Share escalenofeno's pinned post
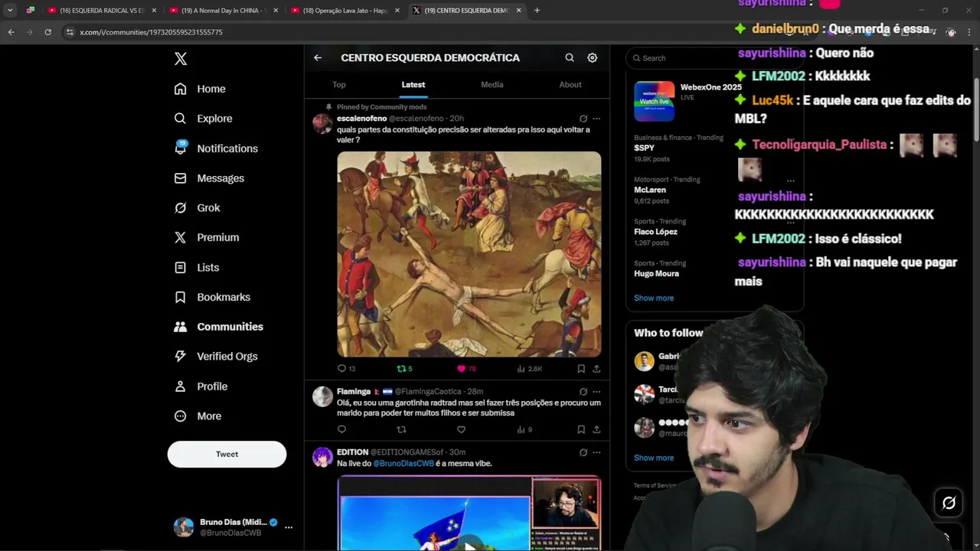 coord(596,369)
